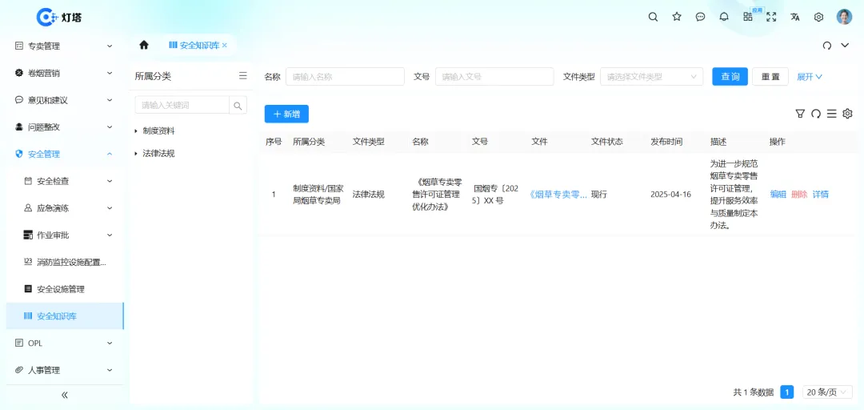The height and width of the screenshot is (410, 864).
Task: Expand the 问题整改 menu
Action: (64, 127)
